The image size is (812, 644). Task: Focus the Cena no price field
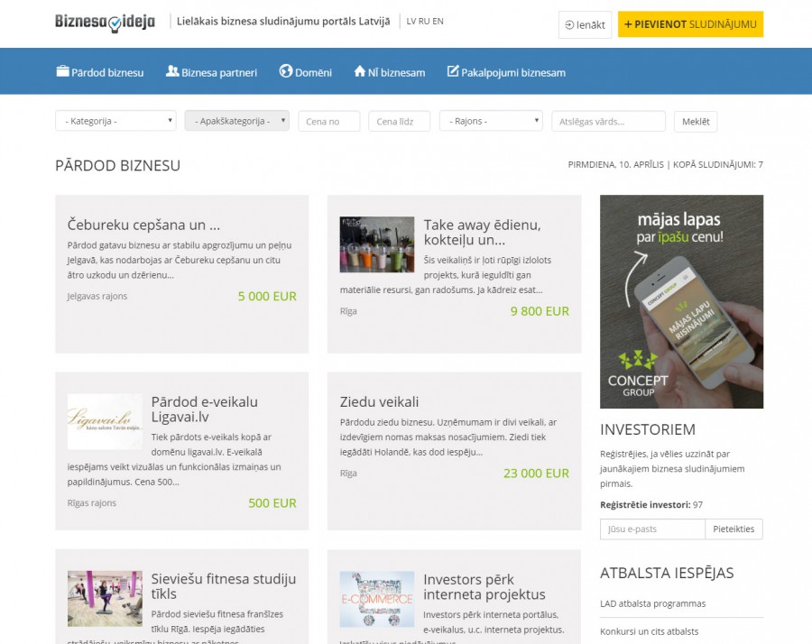point(328,121)
